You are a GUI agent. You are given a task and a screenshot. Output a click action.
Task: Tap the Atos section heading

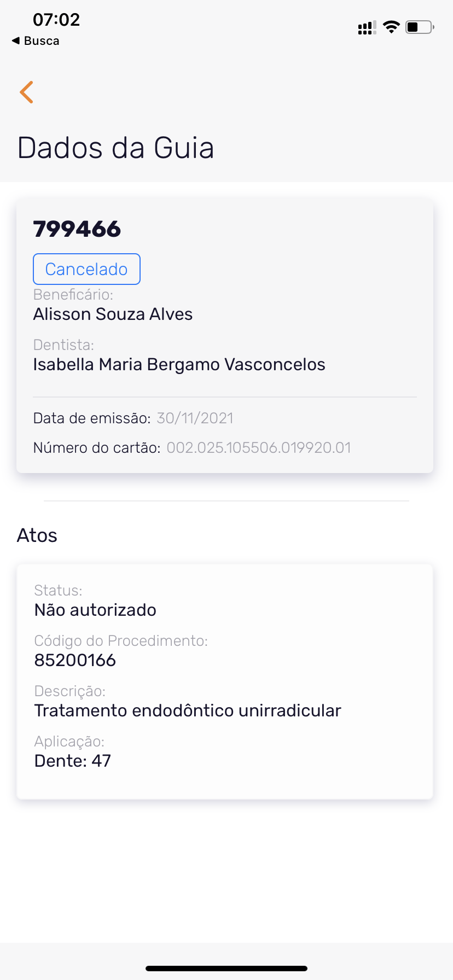click(x=37, y=535)
